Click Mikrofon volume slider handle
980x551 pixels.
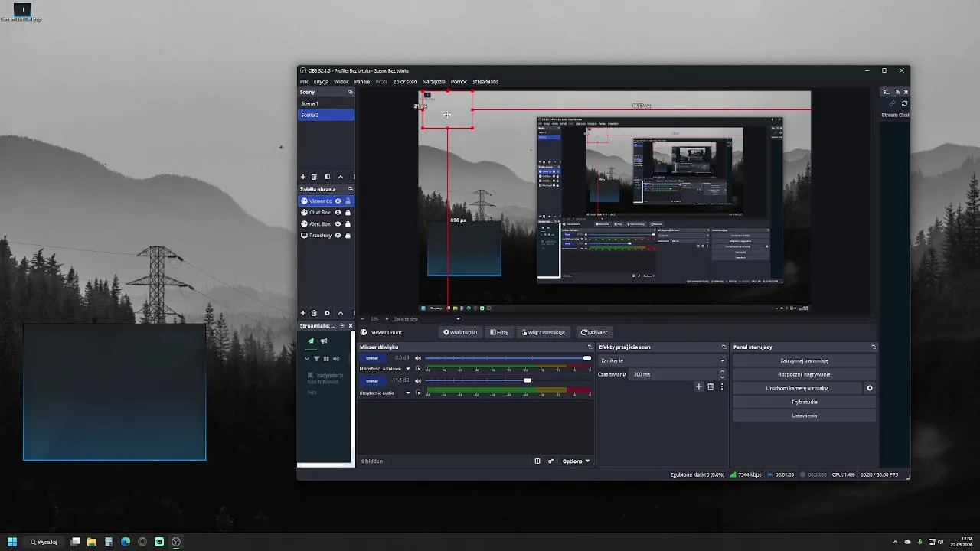(587, 358)
